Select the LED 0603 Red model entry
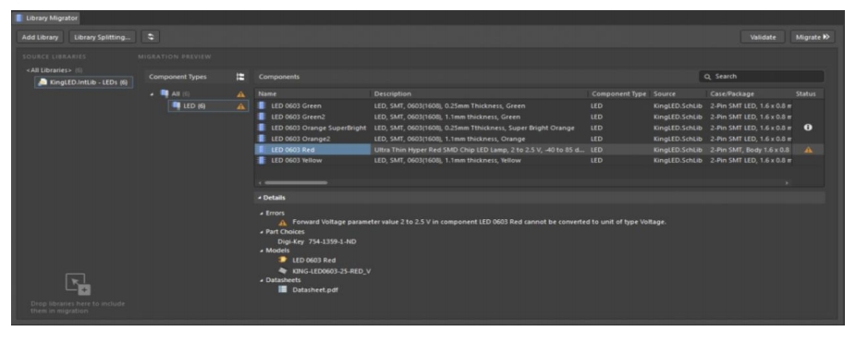Viewport: 868px width, 356px height. click(314, 260)
